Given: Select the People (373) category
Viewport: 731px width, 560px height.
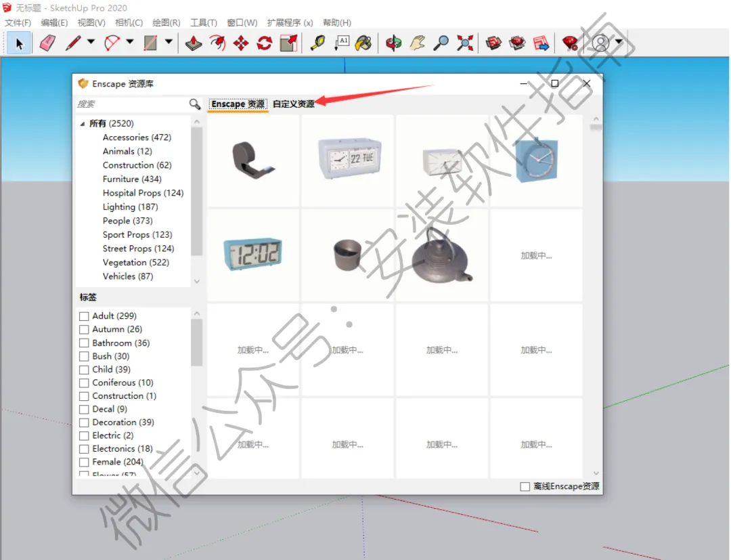Looking at the screenshot, I should [x=128, y=221].
